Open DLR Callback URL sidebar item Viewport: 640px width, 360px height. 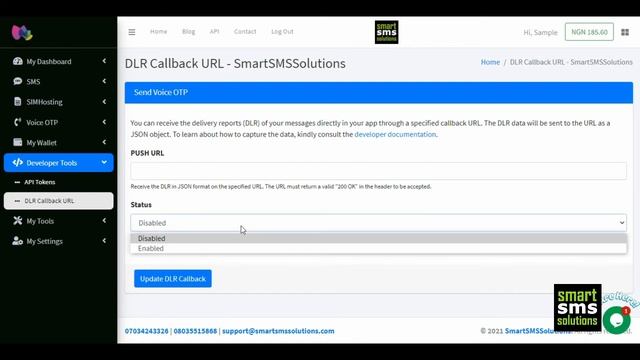[x=59, y=201]
